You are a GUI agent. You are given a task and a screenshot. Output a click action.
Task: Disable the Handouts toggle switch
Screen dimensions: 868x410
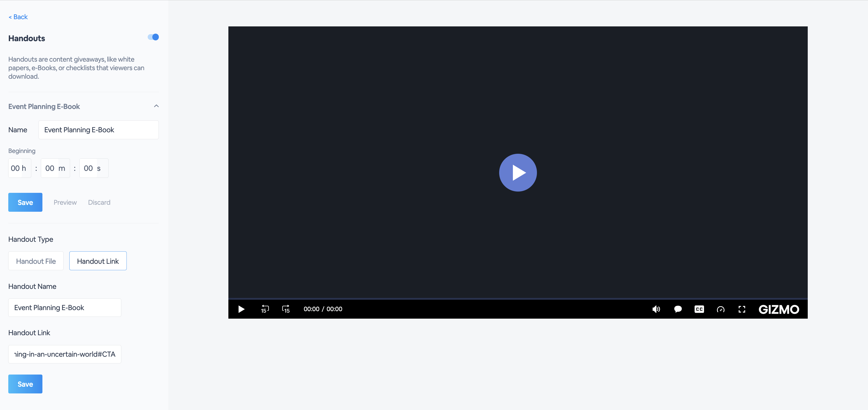click(153, 37)
